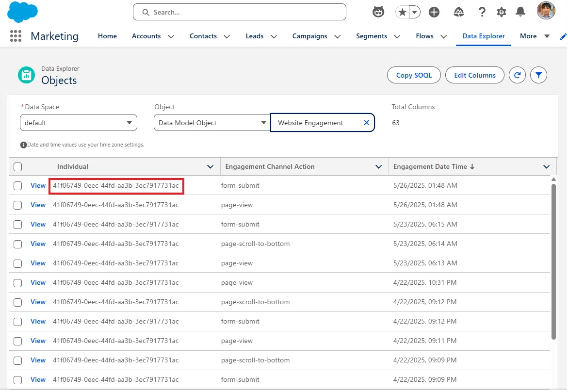The height and width of the screenshot is (392, 568).
Task: Open the App Launcher grid icon
Action: point(16,36)
